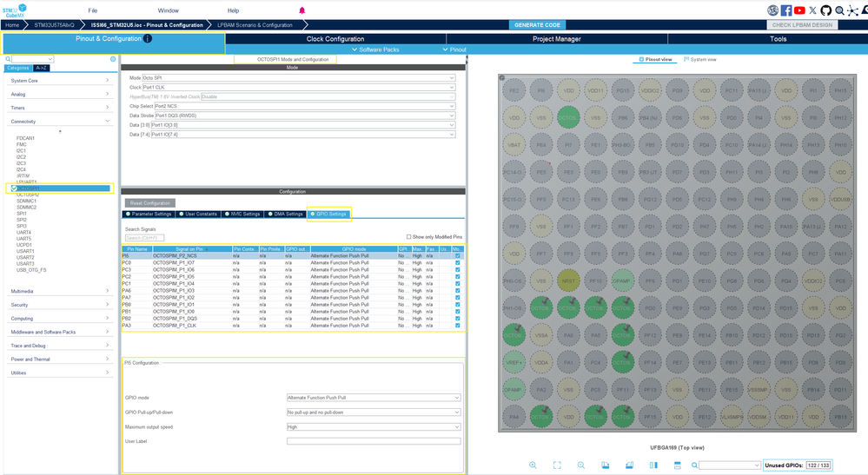This screenshot has height=475, width=868.
Task: Click the zoom-in icon below the pinout
Action: [533, 465]
